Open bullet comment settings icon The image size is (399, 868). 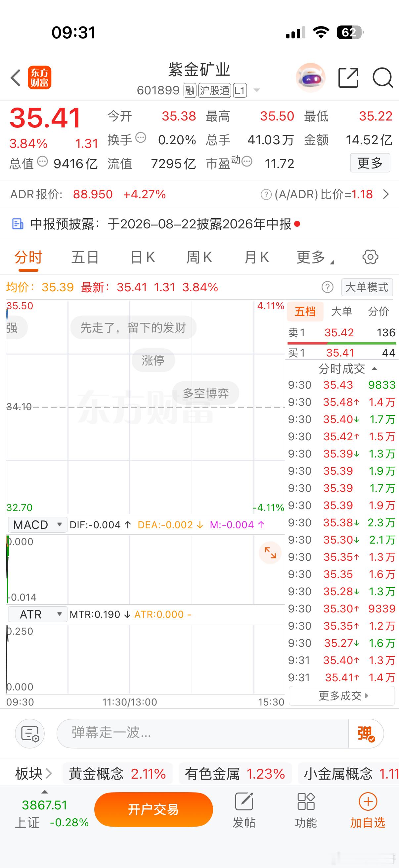[30, 734]
